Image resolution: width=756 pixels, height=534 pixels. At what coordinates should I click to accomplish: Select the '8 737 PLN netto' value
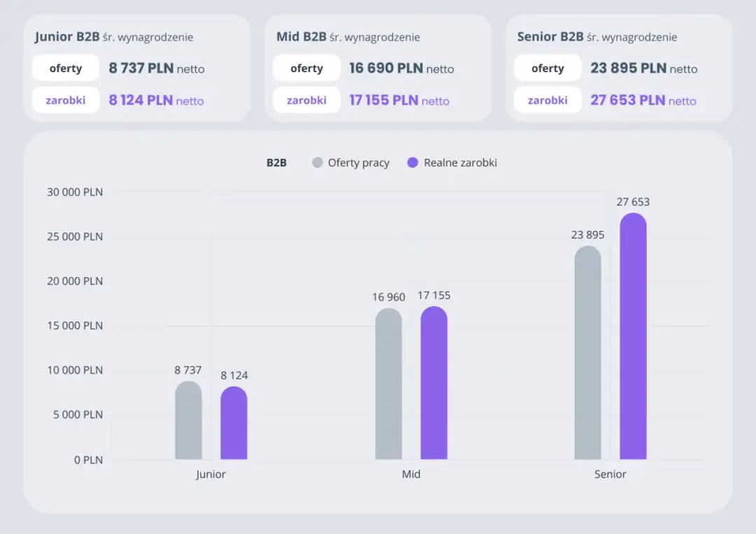(157, 69)
